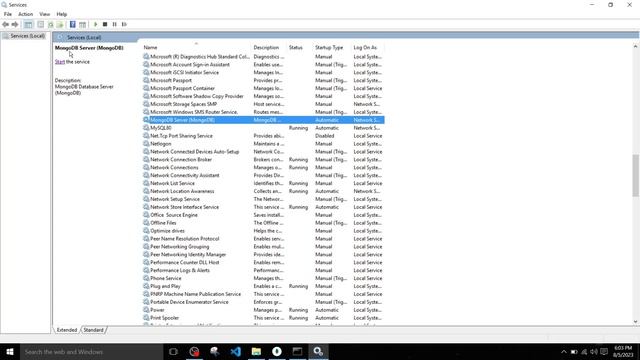The image size is (640, 360).
Task: Open the blue Help toolbar icon
Action: click(x=72, y=24)
